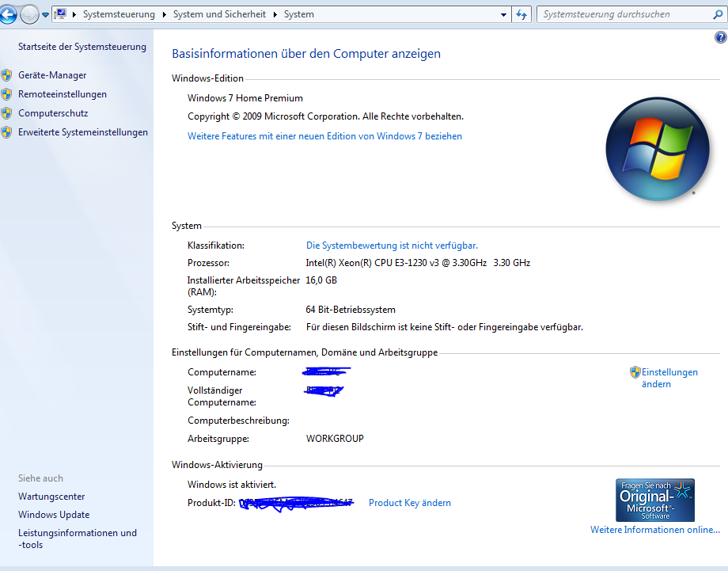Open Geräte-Manager link

[52, 75]
